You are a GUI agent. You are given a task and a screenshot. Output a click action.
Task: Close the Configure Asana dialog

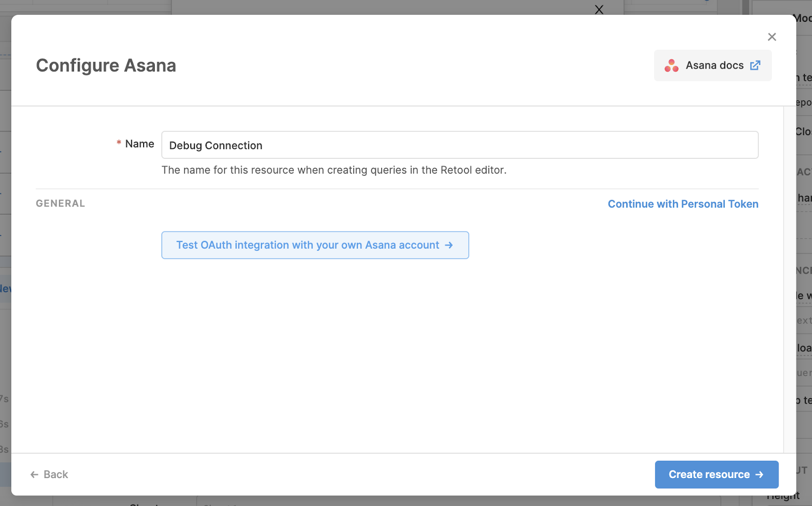(772, 37)
